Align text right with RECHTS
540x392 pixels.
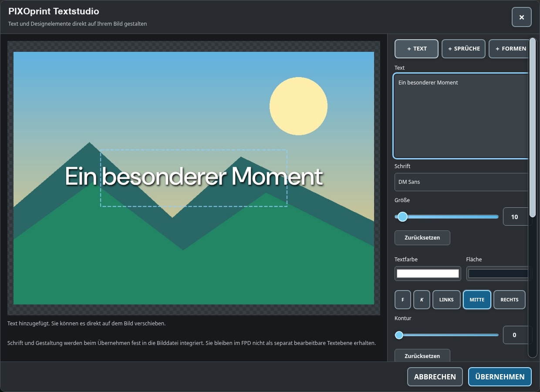pos(510,300)
